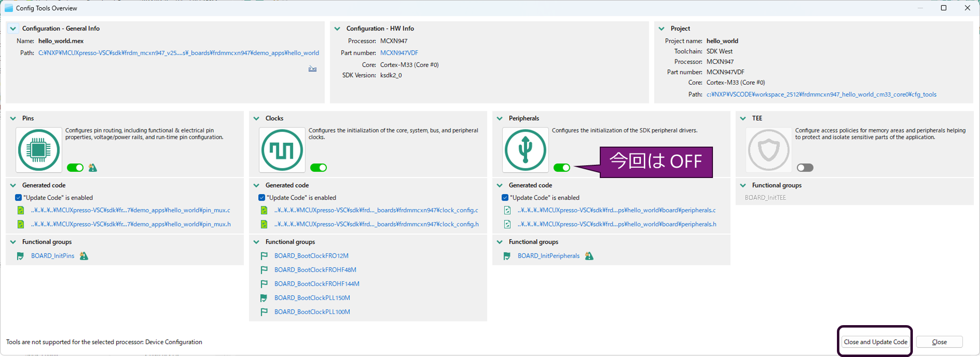The width and height of the screenshot is (980, 357).
Task: Disable the Pins tool toggle
Action: click(x=75, y=168)
